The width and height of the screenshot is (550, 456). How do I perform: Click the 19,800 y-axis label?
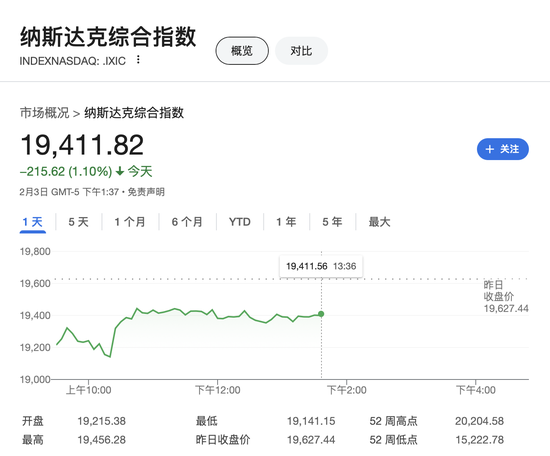[35, 252]
